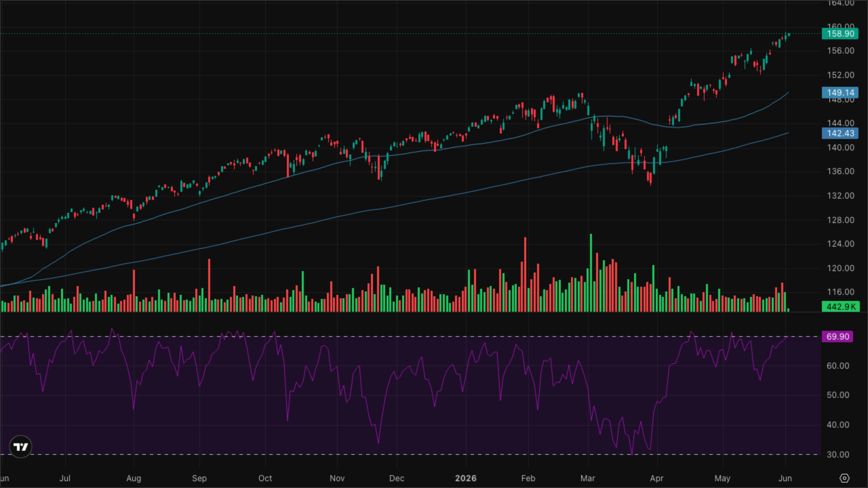Click the 30.00 RSI axis label
868x488 pixels.
pyautogui.click(x=838, y=454)
